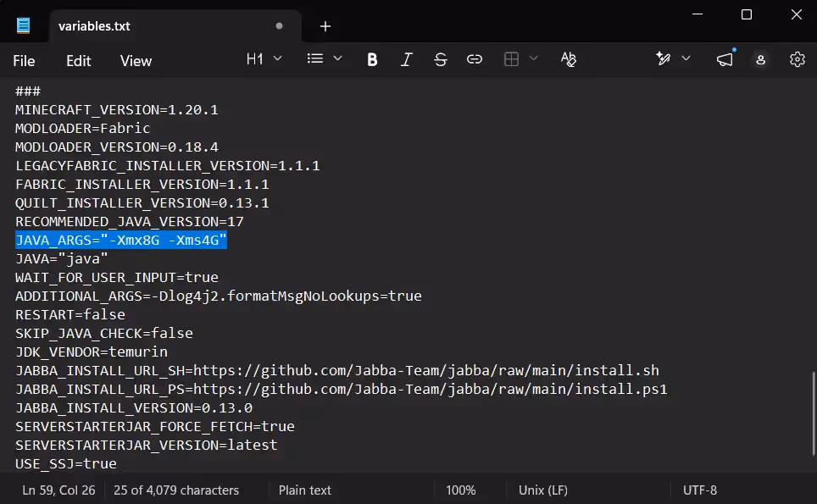Open the Edit menu

click(79, 61)
